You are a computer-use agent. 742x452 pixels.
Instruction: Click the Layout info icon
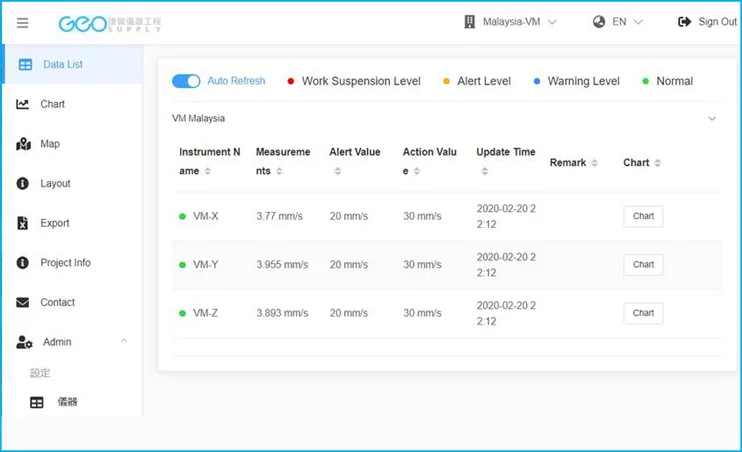click(23, 184)
